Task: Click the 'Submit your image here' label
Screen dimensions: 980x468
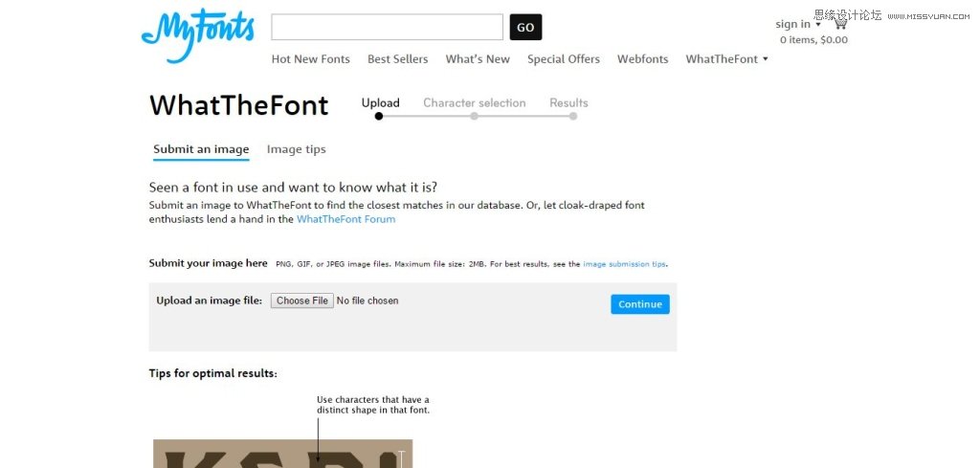Action: pyautogui.click(x=208, y=264)
